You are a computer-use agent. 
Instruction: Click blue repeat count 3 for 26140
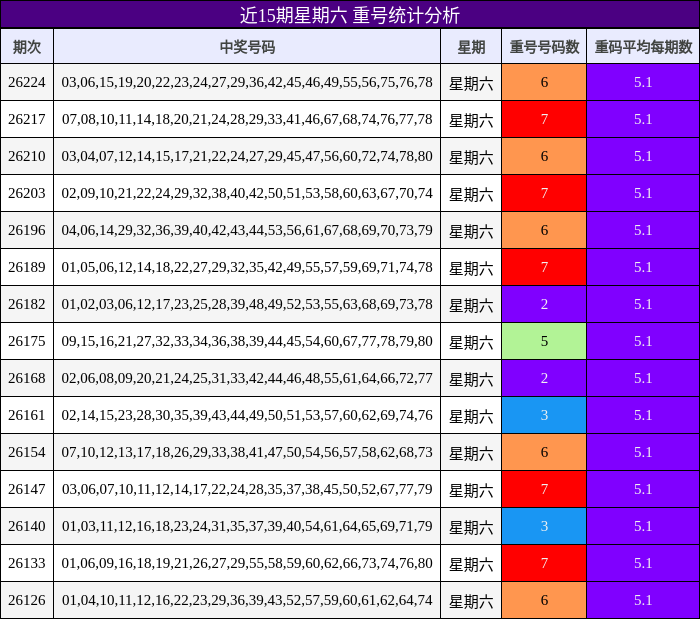tap(544, 527)
